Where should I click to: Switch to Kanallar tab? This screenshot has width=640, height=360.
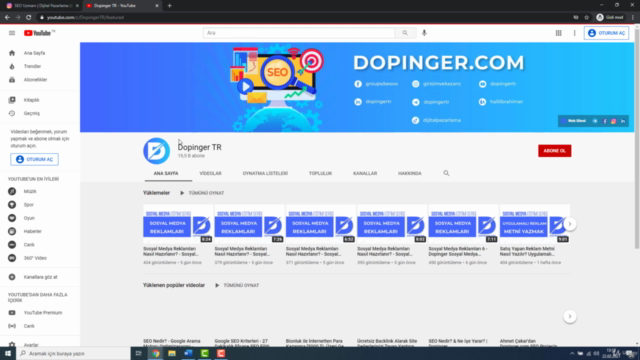click(365, 173)
